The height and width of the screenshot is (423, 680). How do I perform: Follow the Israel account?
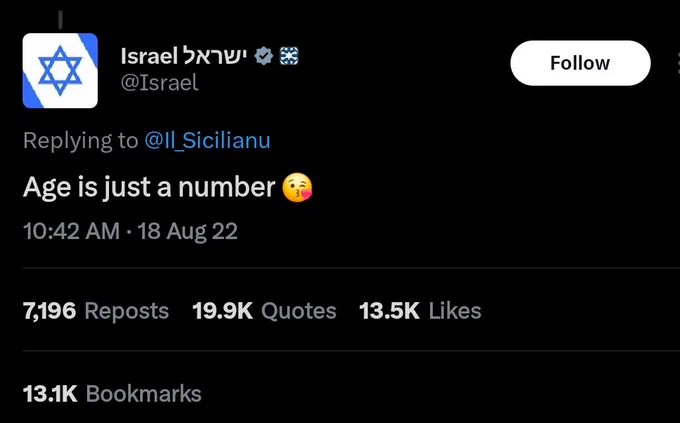(579, 63)
